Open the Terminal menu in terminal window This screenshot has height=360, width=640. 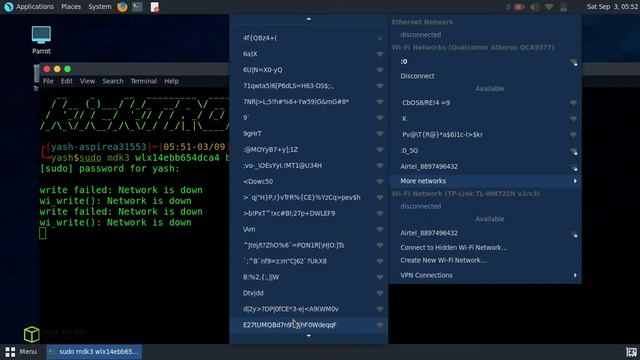[x=144, y=81]
